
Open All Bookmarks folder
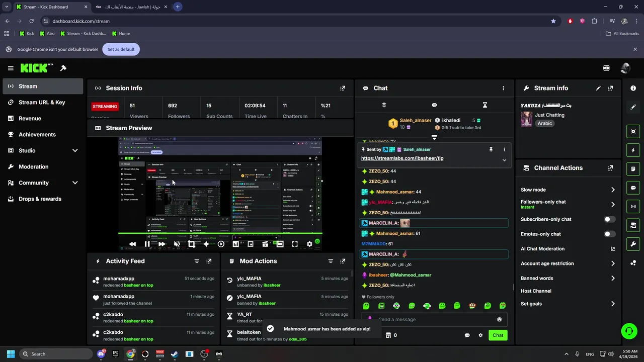tap(622, 34)
